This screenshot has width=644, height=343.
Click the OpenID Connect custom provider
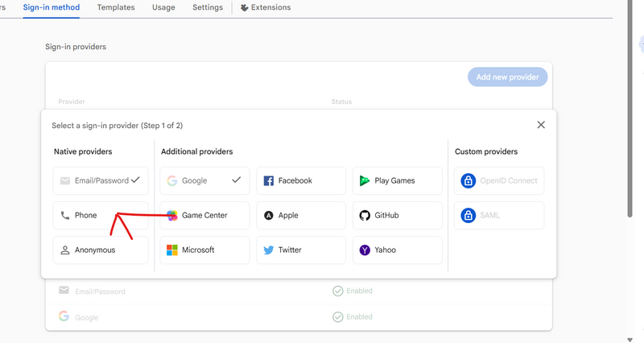498,181
